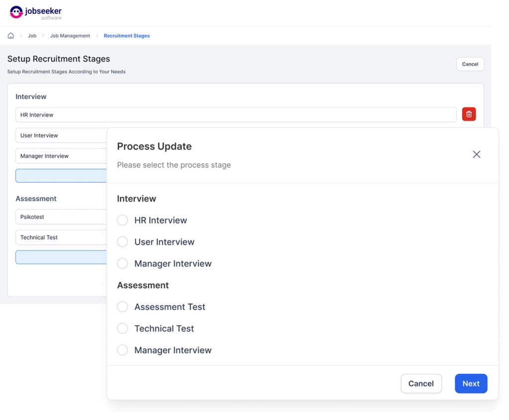Click Recruitment Stages breadcrumb
The width and height of the screenshot is (509, 420).
(127, 36)
